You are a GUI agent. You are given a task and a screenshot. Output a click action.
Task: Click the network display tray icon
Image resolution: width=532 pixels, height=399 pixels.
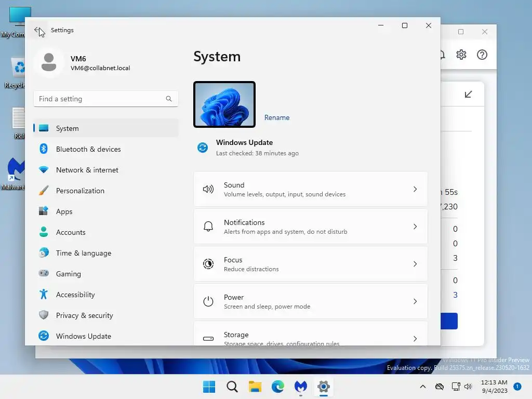tap(456, 387)
